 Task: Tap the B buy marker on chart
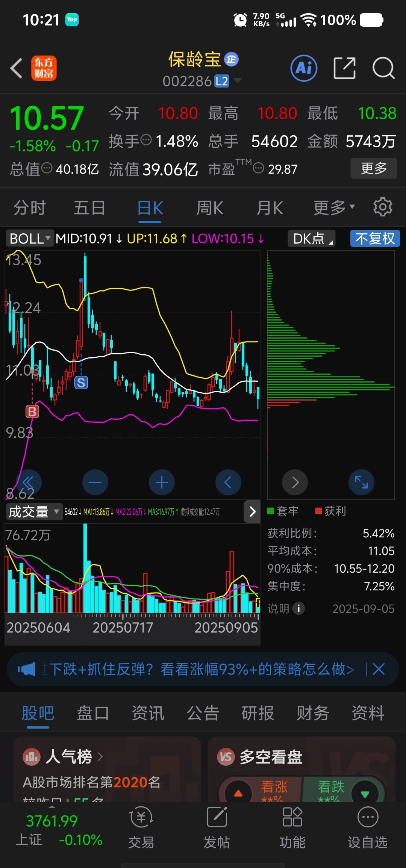[32, 412]
